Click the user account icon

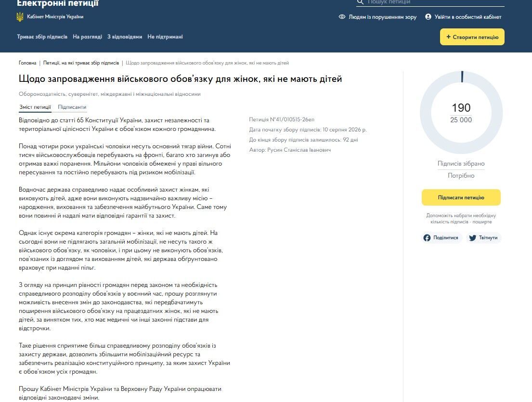(x=428, y=17)
